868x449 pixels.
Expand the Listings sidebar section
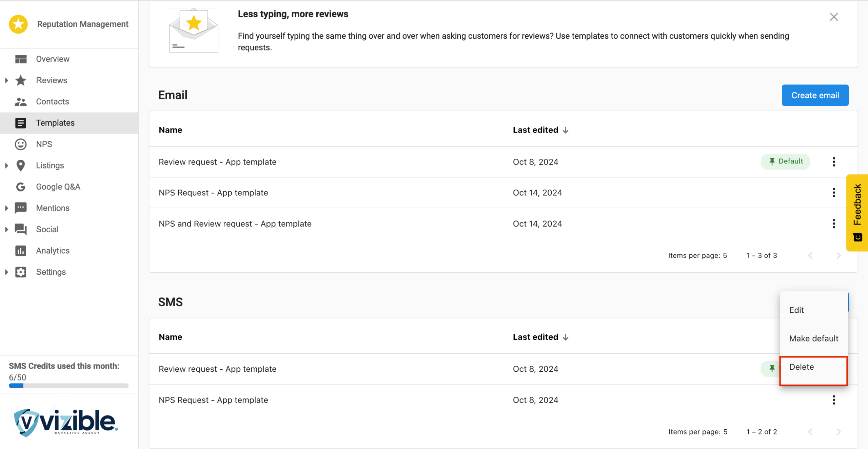tap(6, 165)
